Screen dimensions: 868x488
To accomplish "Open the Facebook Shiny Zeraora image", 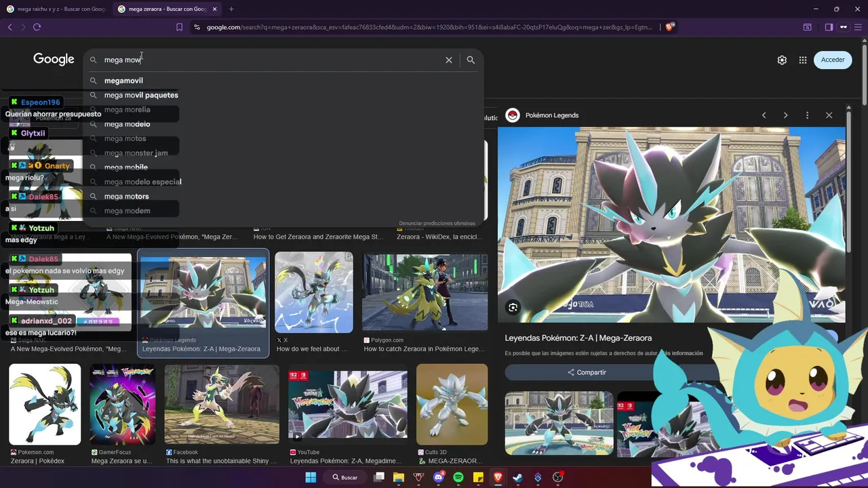I will coord(222,405).
